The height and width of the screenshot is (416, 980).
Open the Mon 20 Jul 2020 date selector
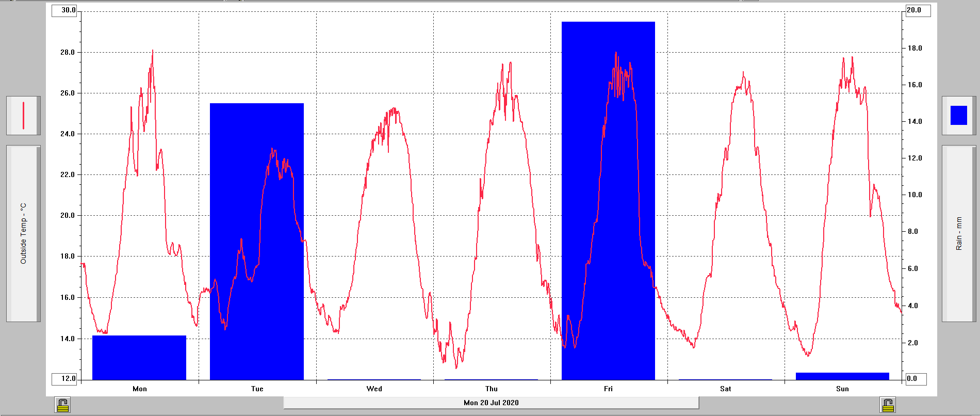(491, 403)
